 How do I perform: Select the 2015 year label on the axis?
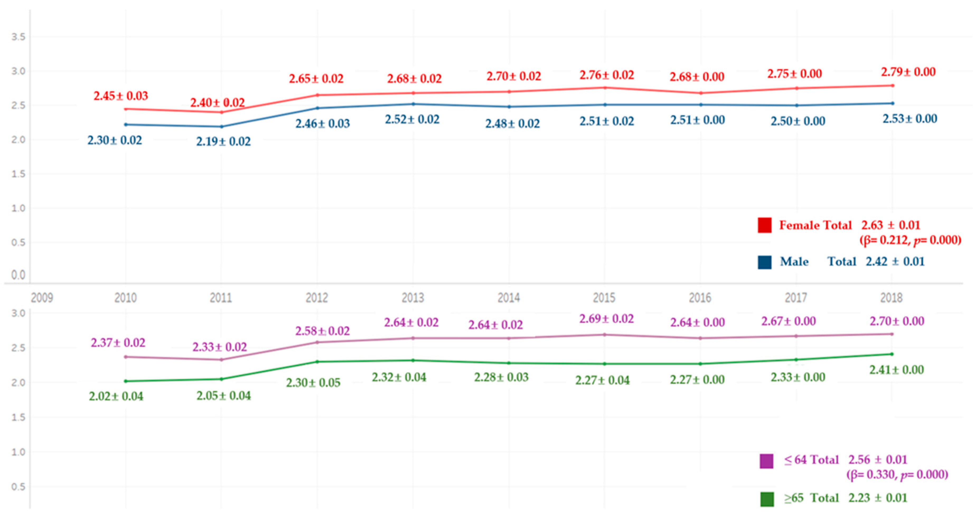[604, 298]
